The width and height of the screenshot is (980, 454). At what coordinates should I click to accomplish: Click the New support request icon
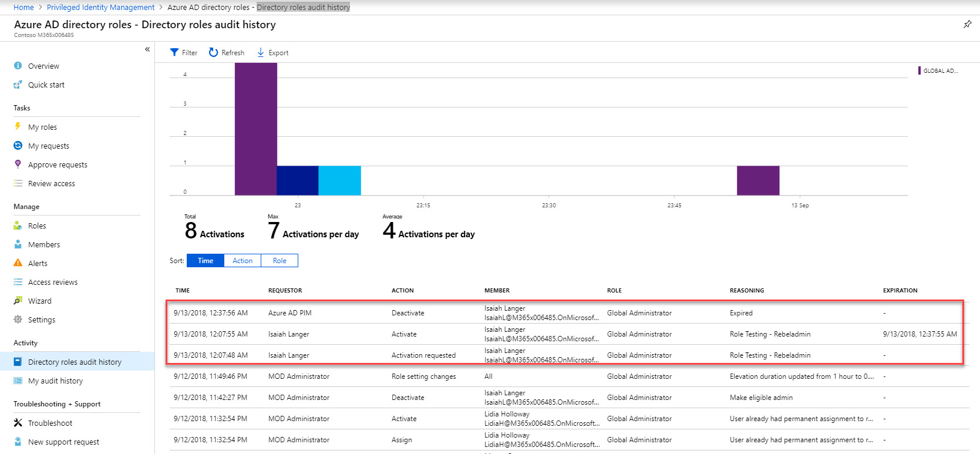pos(18,442)
